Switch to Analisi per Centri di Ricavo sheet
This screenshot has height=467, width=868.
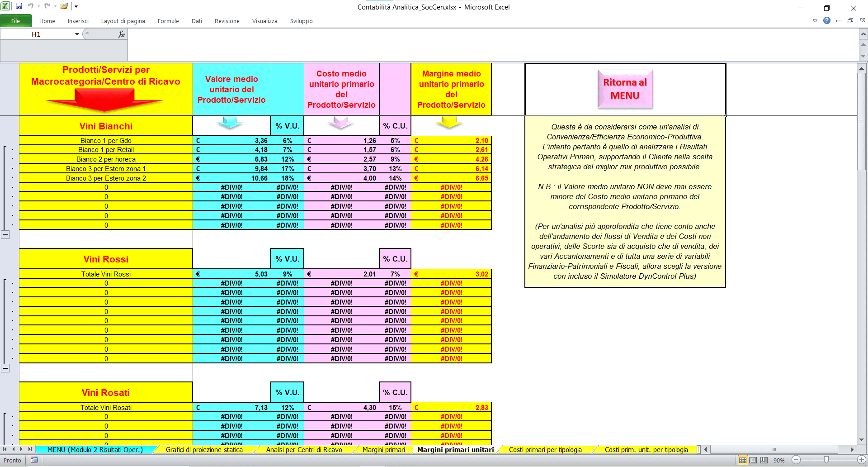(304, 449)
